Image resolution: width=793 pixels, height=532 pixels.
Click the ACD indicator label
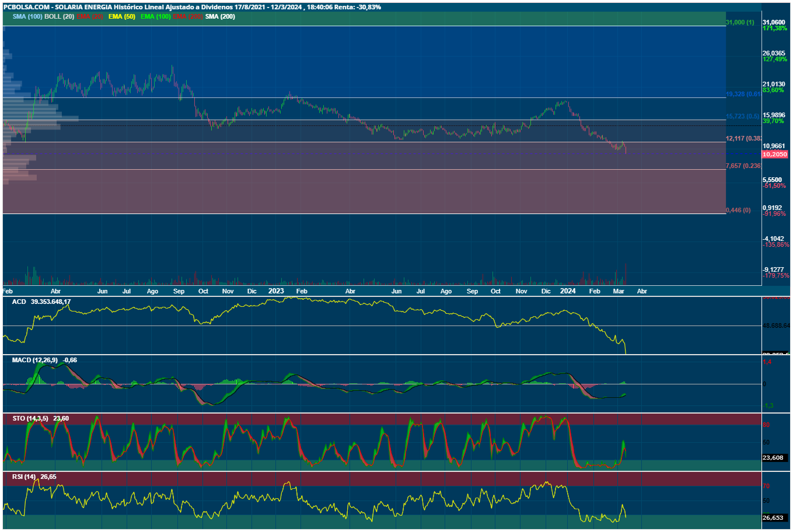pyautogui.click(x=19, y=302)
